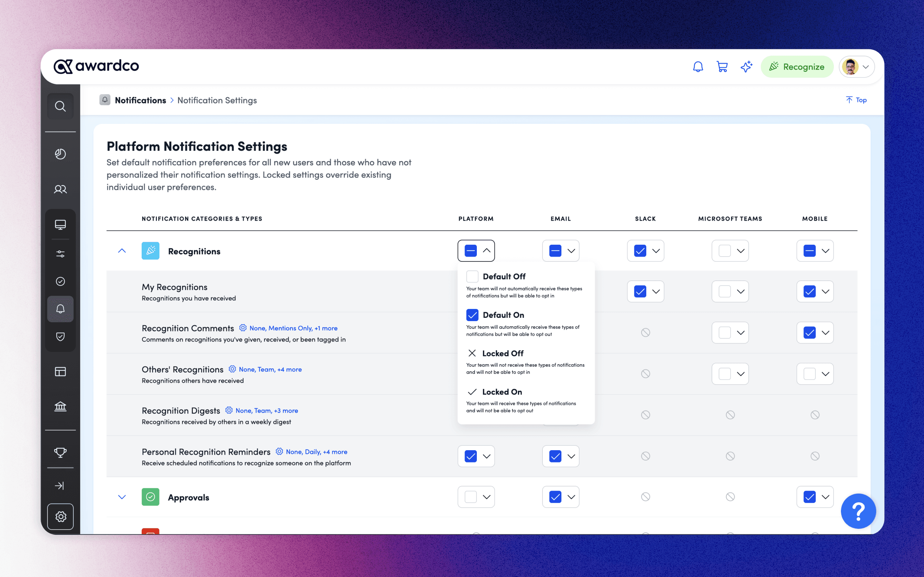Screen dimensions: 924x577
Task: Open the sliders settings sidebar icon
Action: pos(60,254)
